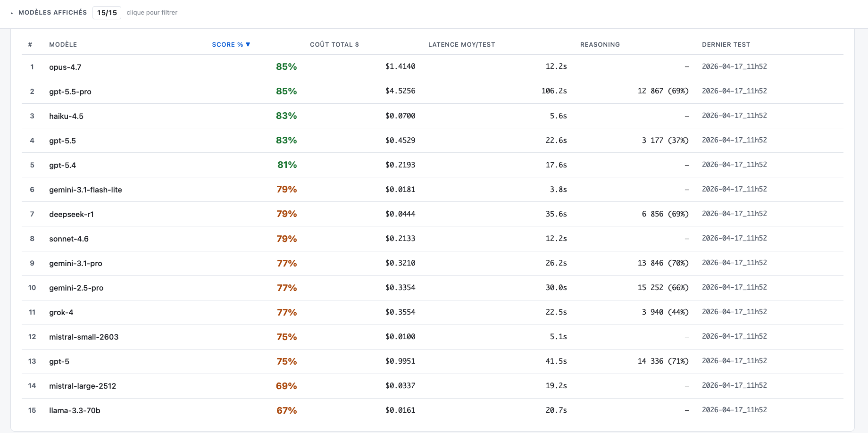Click the 20.7s latency value
The image size is (868, 433).
(x=556, y=410)
